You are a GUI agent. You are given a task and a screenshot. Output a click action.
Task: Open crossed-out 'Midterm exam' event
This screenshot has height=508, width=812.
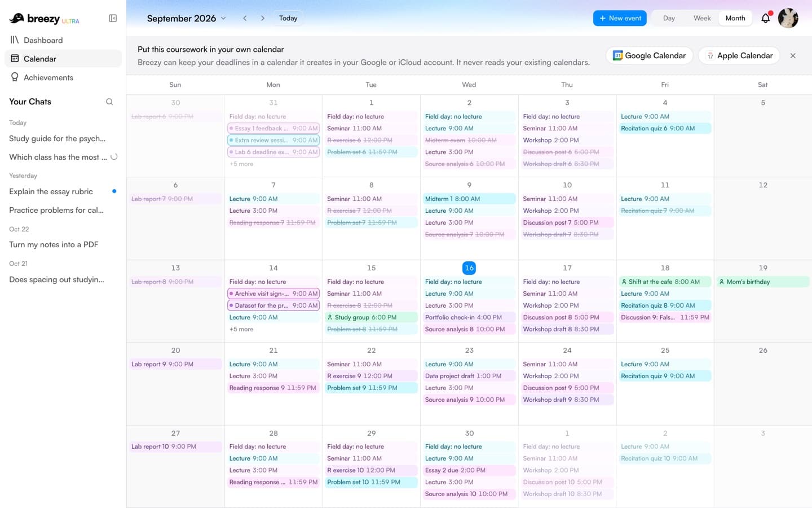pos(469,140)
